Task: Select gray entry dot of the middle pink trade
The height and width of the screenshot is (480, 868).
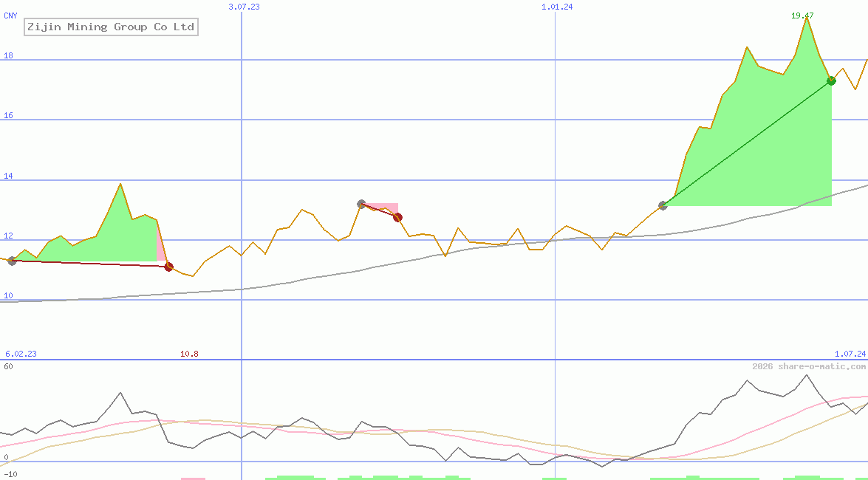Action: 361,204
